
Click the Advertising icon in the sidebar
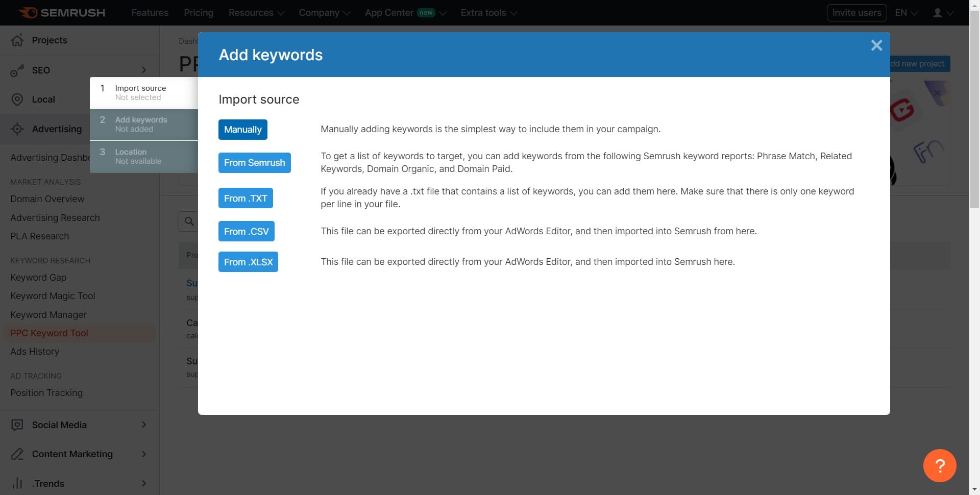pos(17,129)
